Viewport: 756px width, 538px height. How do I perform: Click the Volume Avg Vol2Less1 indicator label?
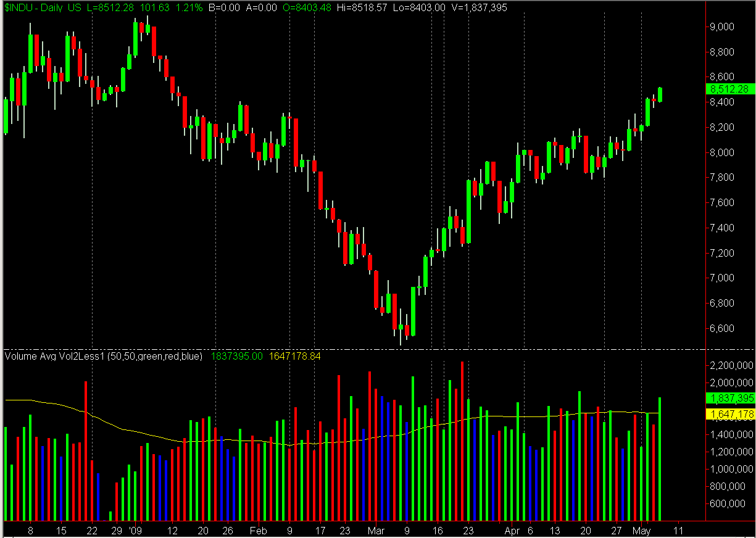104,356
